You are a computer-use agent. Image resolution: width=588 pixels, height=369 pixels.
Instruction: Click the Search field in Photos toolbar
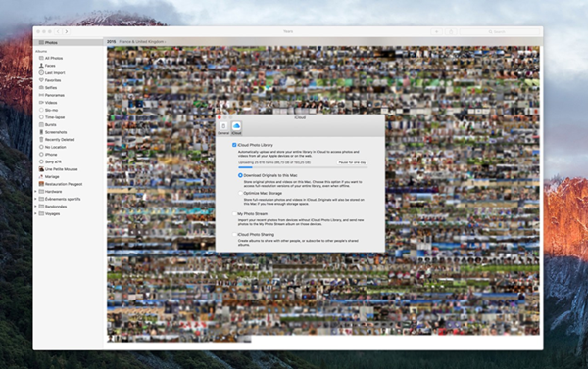(500, 32)
